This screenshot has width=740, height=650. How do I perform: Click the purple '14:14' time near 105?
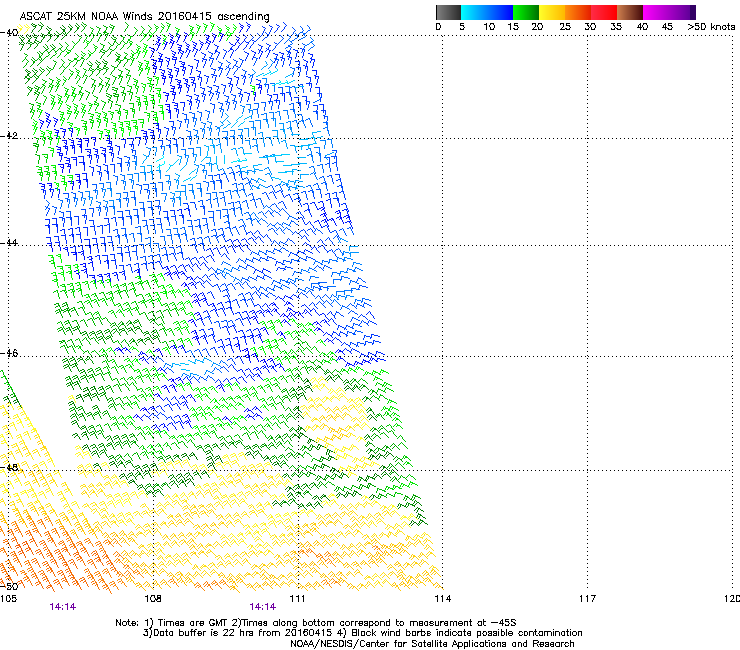pos(63,607)
